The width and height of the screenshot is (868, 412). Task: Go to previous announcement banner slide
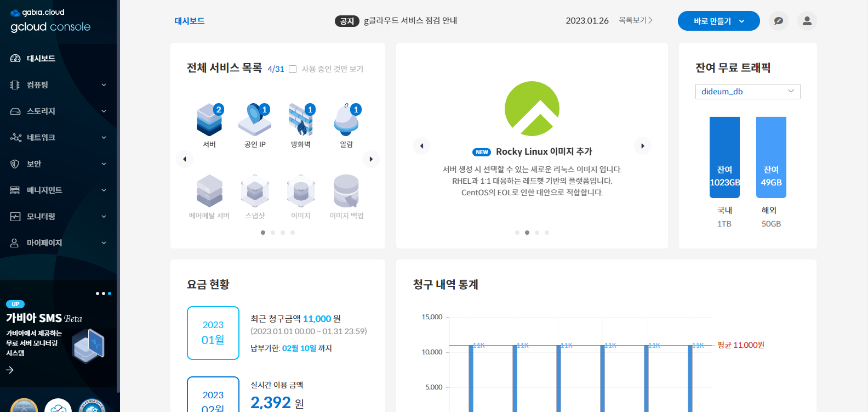click(x=421, y=146)
